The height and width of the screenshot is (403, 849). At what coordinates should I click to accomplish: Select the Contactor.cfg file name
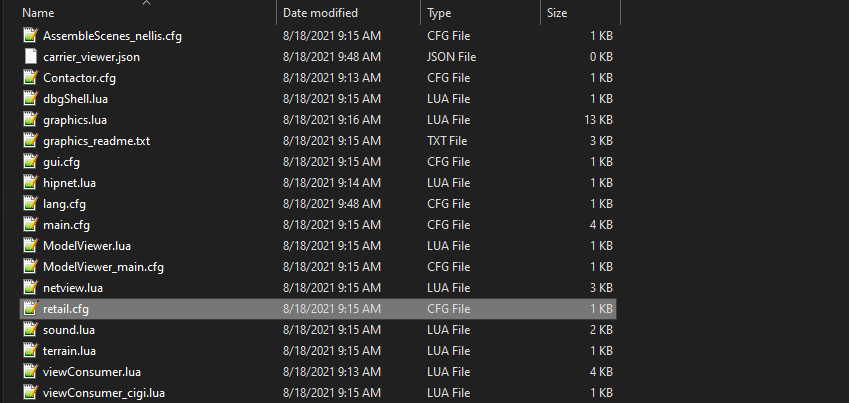80,77
